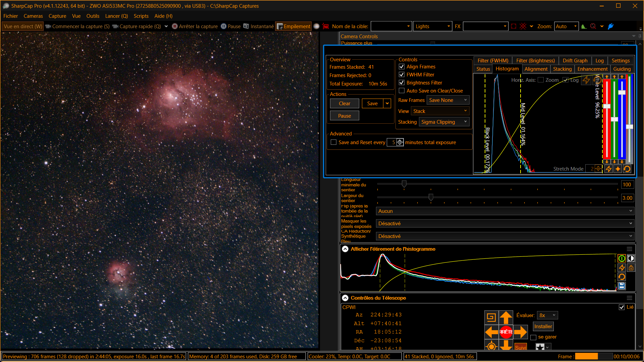
Task: Slew telescope right with the right arrow
Action: (521, 332)
